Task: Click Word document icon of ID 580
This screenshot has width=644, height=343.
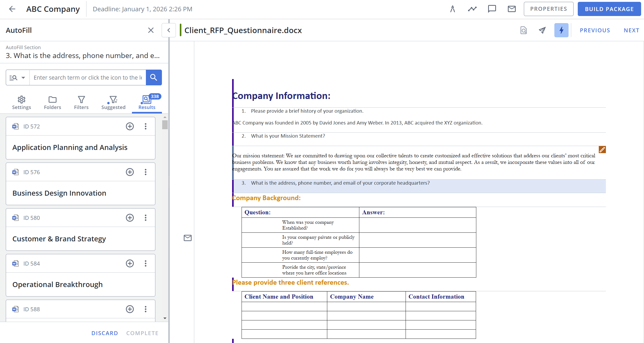Action: click(x=16, y=218)
